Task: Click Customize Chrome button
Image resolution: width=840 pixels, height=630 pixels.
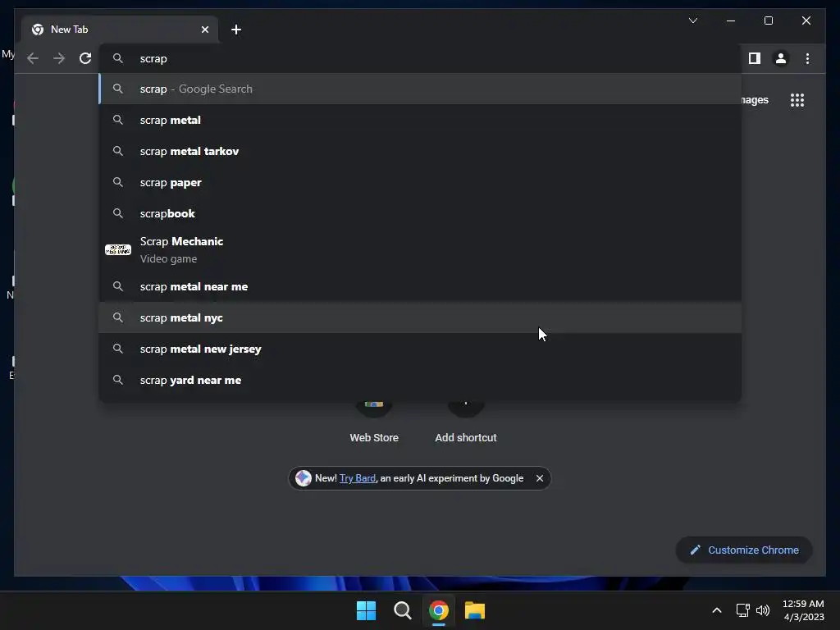Action: click(x=744, y=550)
